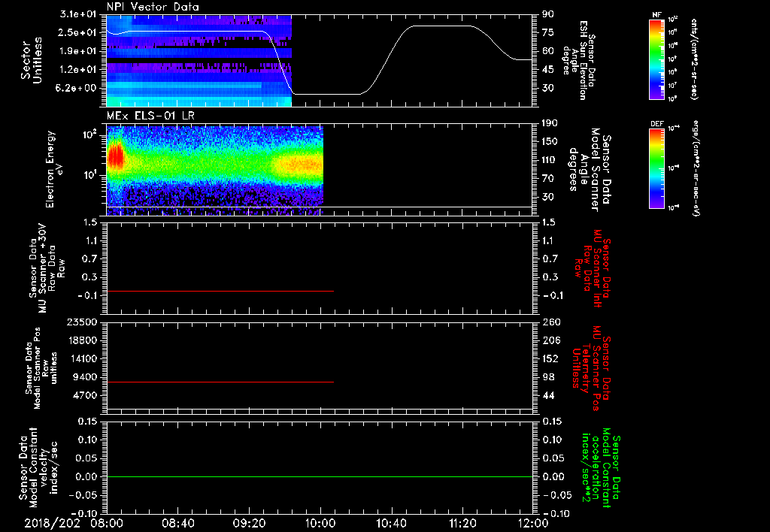Screen dimensions: 770x532
Task: Click the red MU Scanner Int Raw Data label
Action: [593, 268]
